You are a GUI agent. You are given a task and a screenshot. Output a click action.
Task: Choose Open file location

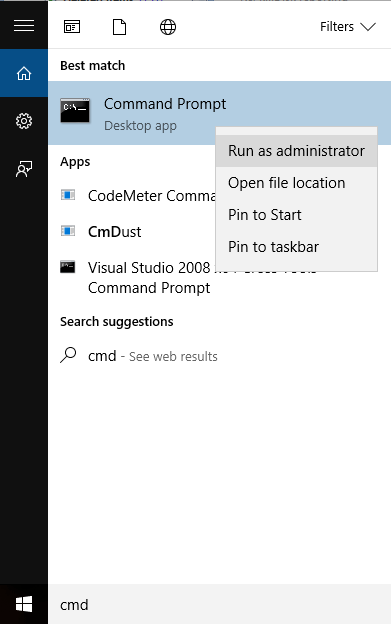296,183
